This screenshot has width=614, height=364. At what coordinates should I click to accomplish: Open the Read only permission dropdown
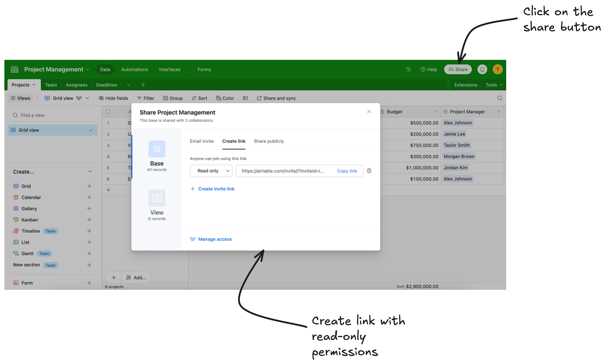coord(211,171)
